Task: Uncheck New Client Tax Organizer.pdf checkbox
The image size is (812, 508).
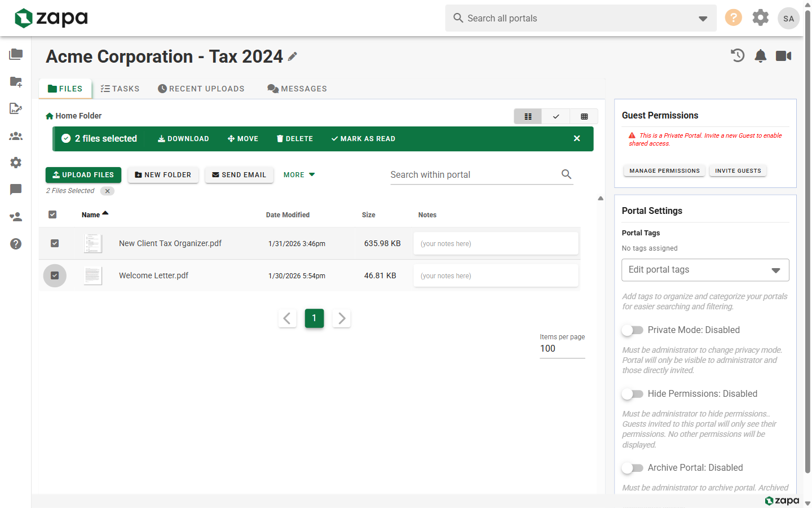Action: click(x=55, y=243)
